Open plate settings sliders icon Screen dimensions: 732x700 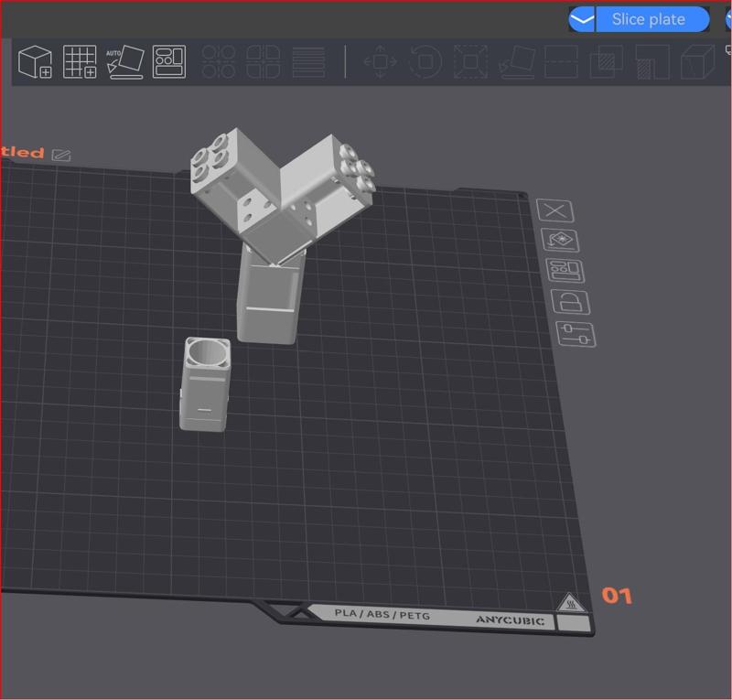point(576,334)
